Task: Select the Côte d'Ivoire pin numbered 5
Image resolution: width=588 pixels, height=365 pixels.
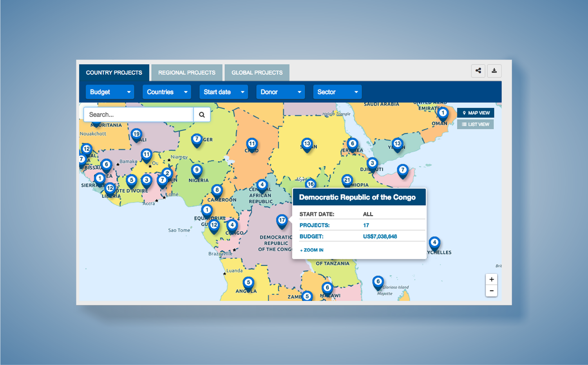Action: (132, 181)
